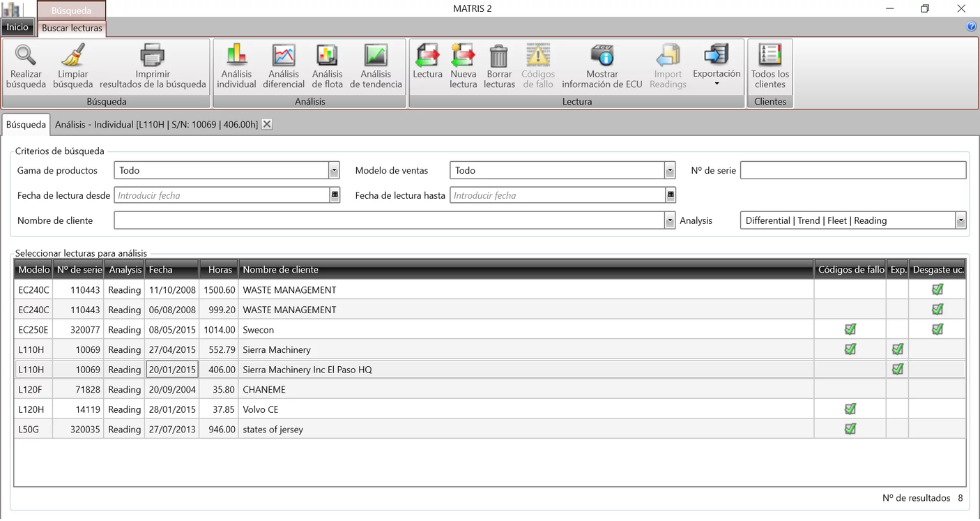Click the Nº de serie input field
980x521 pixels.
click(852, 170)
